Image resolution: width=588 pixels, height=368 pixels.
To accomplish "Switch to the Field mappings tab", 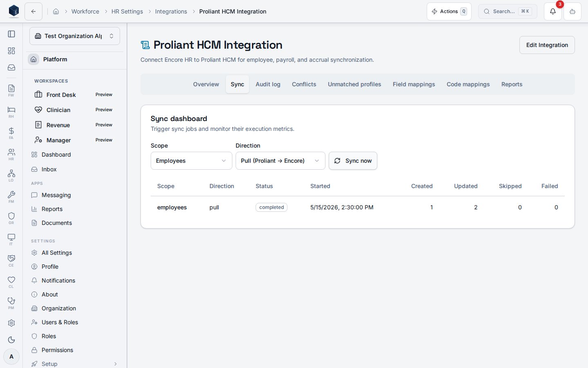I will 414,84.
